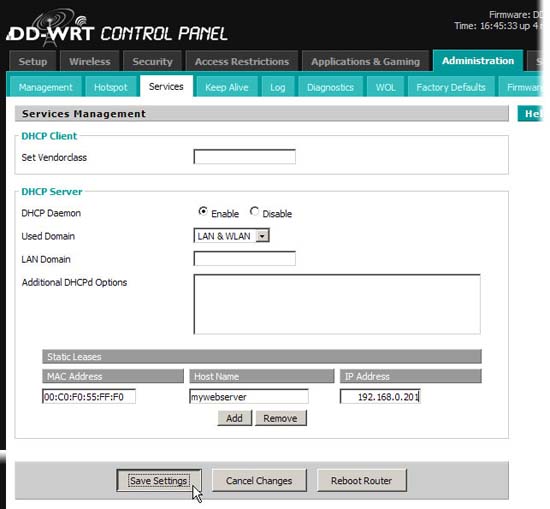The image size is (550, 509).
Task: Go to the Keep Alive subtab
Action: coord(227,87)
